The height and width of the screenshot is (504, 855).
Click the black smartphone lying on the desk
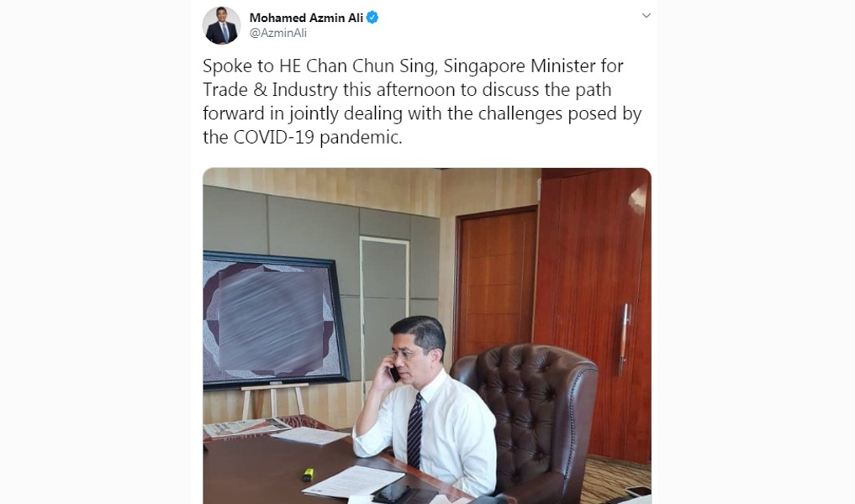point(391,492)
